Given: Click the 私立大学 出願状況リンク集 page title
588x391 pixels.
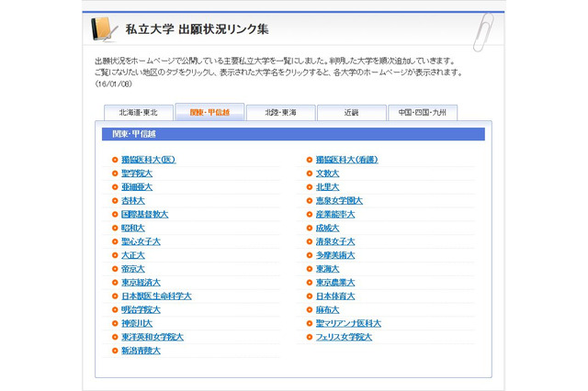Looking at the screenshot, I should (197, 29).
